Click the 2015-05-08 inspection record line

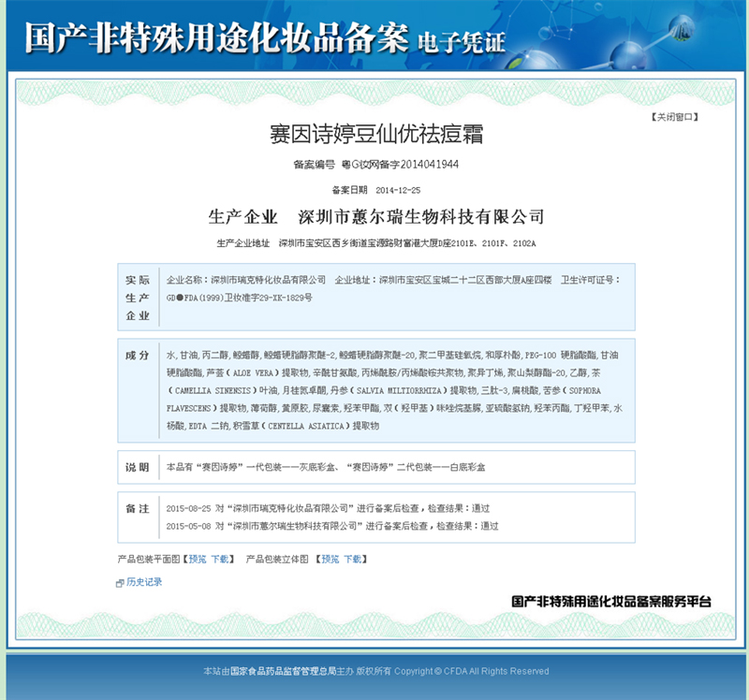(332, 526)
